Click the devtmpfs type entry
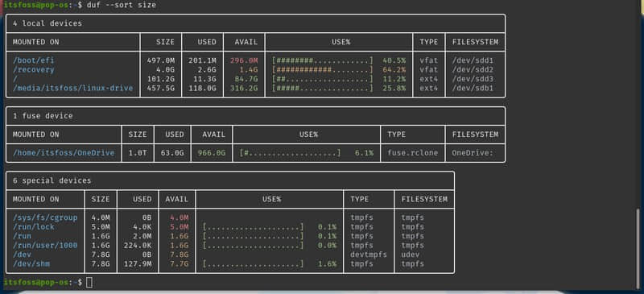644x294 pixels. [x=369, y=255]
